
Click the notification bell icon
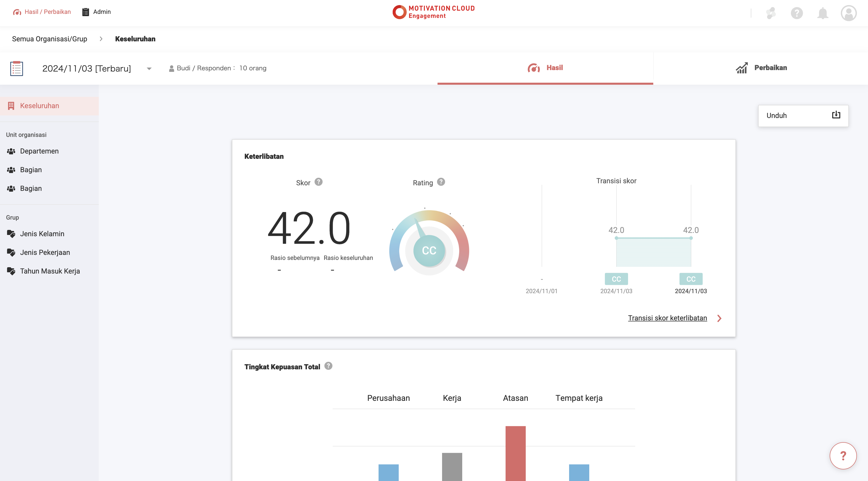coord(823,13)
